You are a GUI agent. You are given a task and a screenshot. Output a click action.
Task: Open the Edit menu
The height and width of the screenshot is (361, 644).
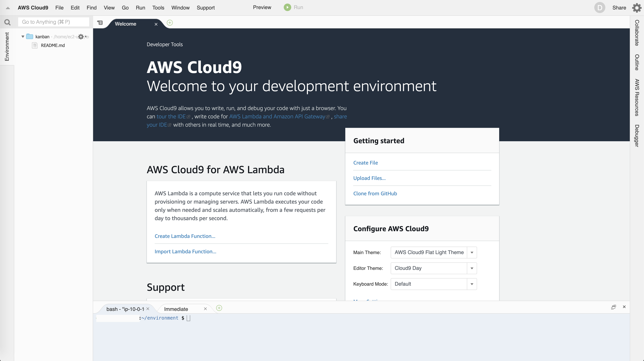click(x=75, y=8)
